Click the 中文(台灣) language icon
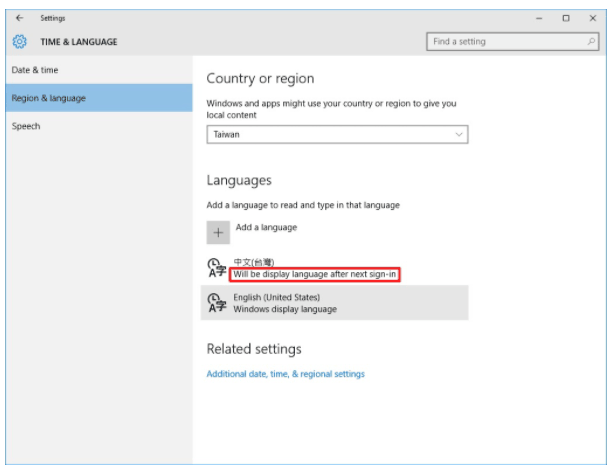Image resolution: width=610 pixels, height=469 pixels. click(215, 267)
